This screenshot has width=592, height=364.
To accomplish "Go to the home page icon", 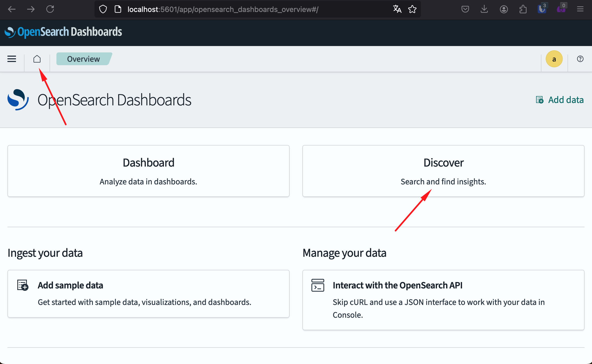I will [37, 59].
